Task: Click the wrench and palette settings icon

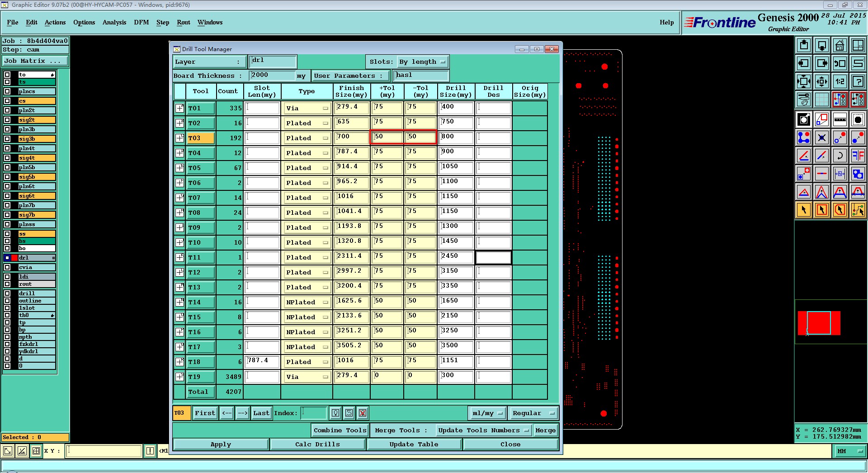Action: point(804,99)
